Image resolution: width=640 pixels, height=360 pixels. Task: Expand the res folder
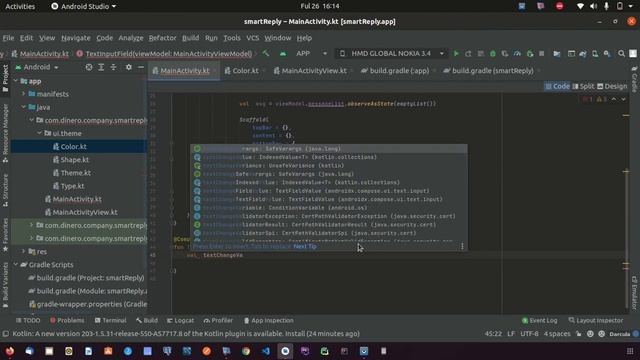[24, 251]
